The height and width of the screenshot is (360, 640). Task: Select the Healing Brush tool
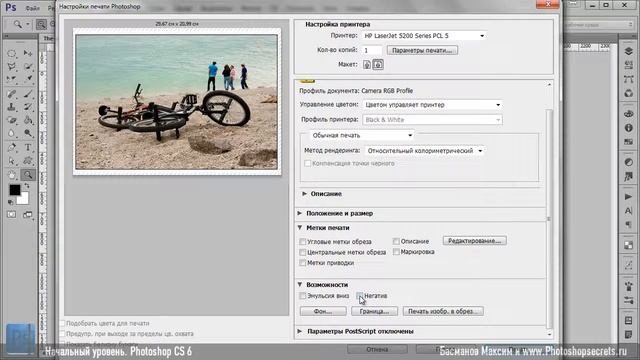[x=11, y=94]
